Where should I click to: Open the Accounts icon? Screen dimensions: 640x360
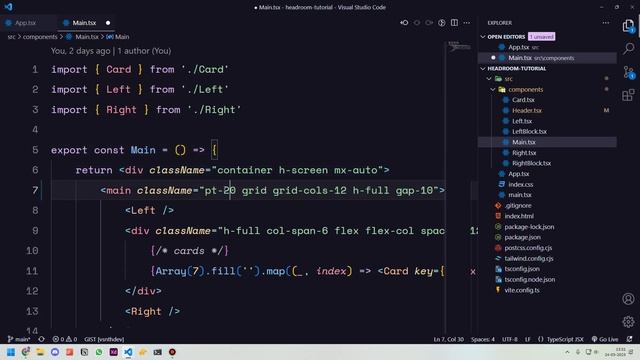(629, 299)
